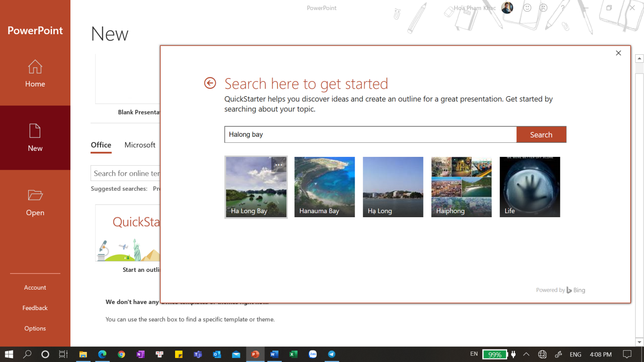Open PowerPoint Options
644x362 pixels.
(35, 328)
